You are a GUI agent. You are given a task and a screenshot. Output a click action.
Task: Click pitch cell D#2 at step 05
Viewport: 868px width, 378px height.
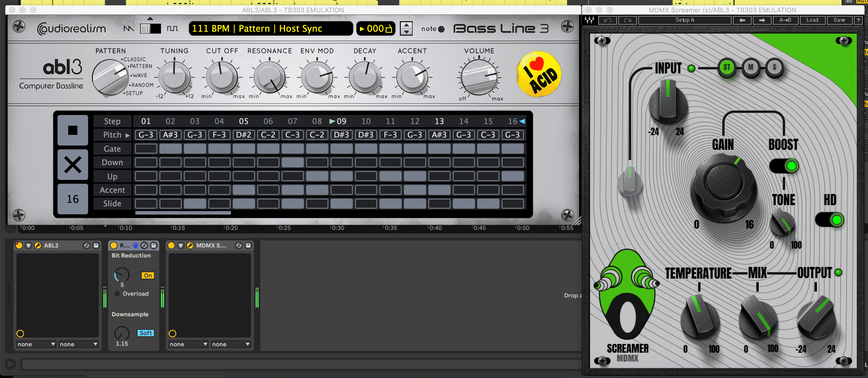244,135
